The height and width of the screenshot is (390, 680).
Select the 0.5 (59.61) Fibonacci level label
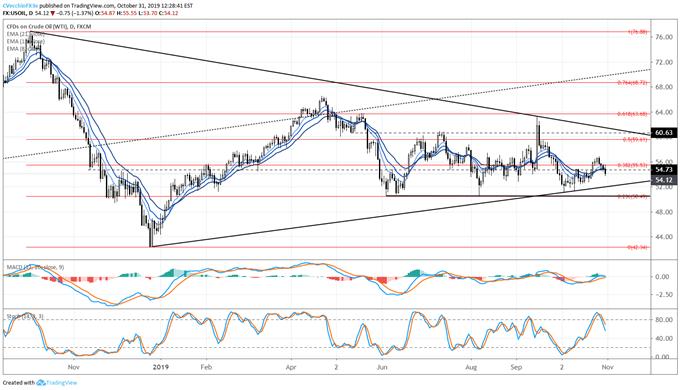click(x=635, y=140)
